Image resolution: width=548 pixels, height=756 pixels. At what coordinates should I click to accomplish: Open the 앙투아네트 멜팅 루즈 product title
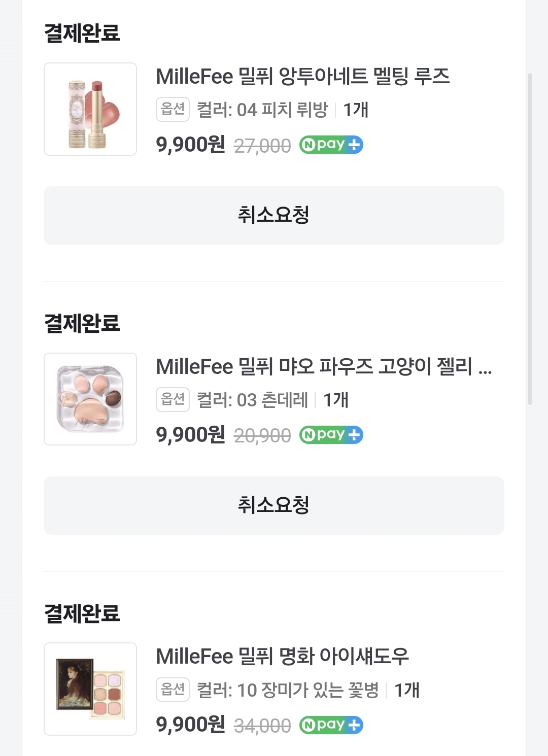[302, 77]
